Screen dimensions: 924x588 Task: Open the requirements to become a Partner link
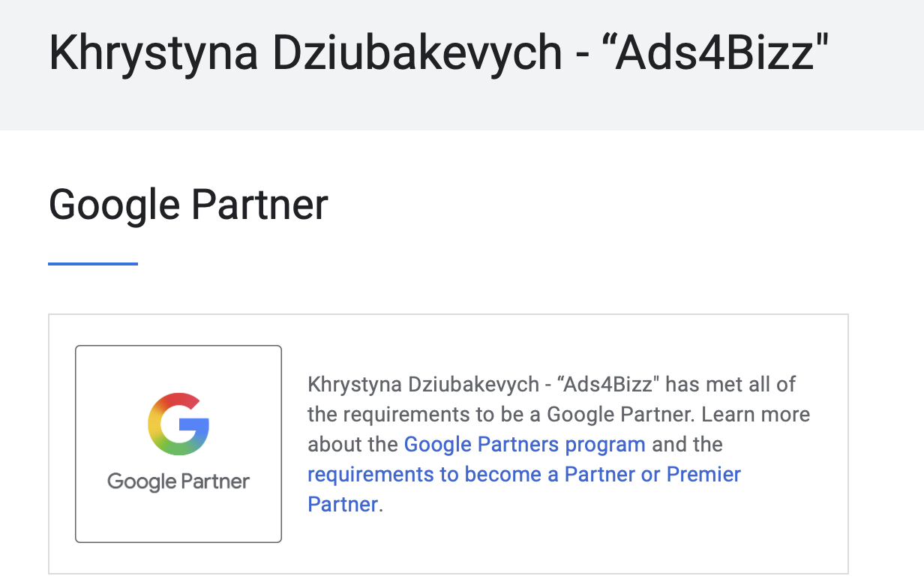click(x=524, y=474)
